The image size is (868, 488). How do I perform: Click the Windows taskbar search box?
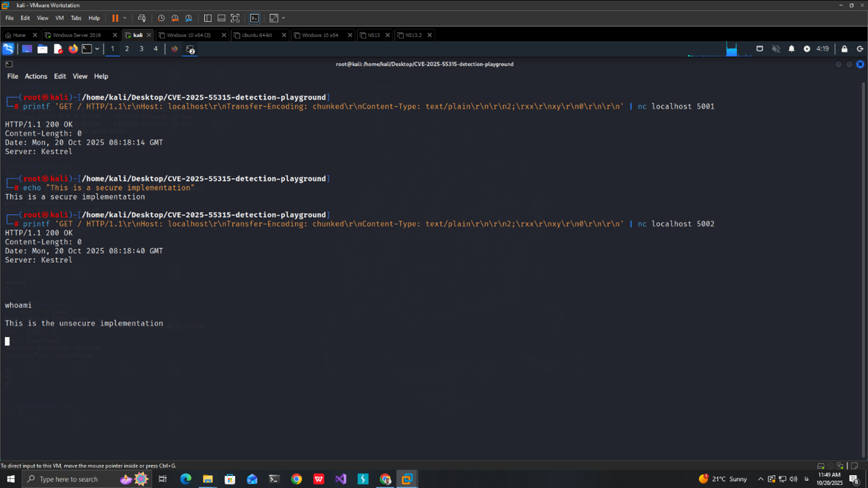(x=69, y=480)
